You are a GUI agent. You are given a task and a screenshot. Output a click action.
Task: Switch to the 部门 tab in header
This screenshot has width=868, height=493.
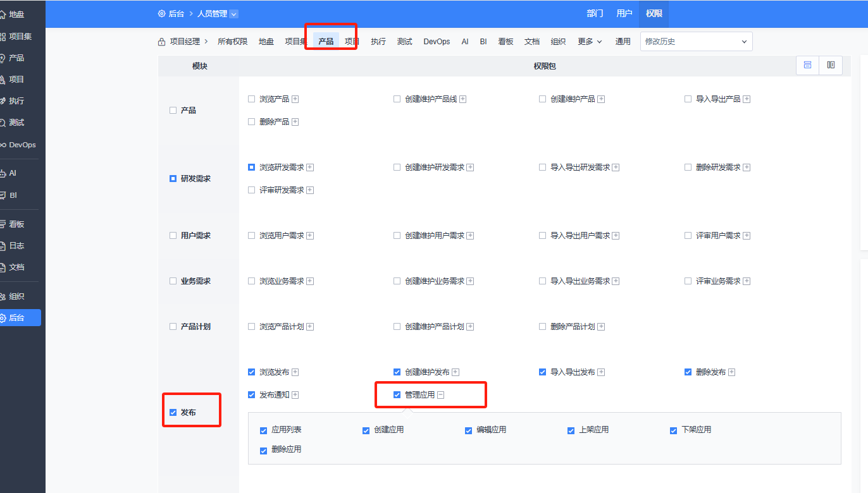coord(595,13)
